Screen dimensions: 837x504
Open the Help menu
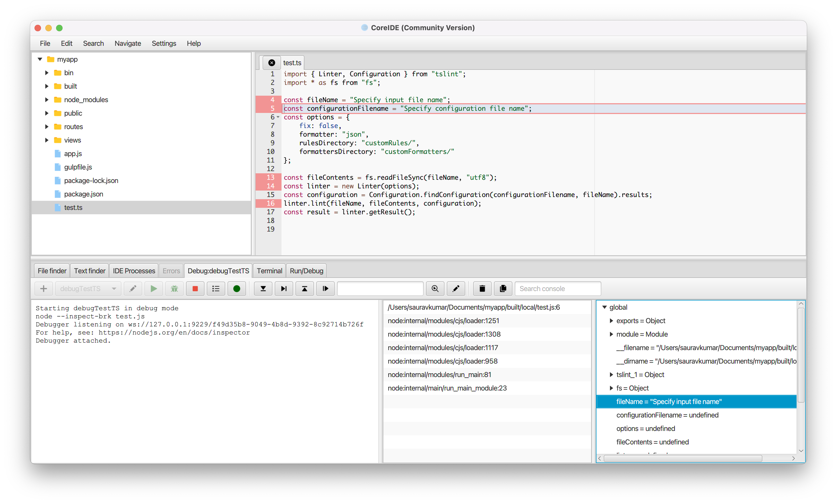(x=194, y=43)
